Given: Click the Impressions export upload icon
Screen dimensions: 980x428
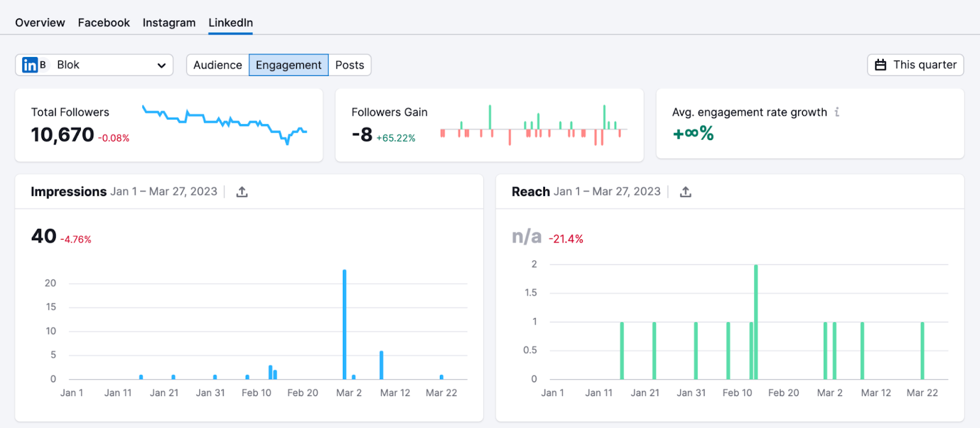Looking at the screenshot, I should coord(242,192).
